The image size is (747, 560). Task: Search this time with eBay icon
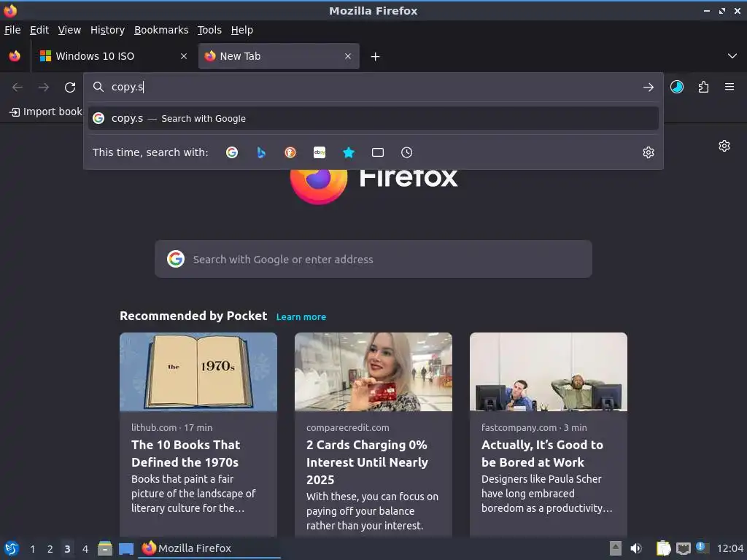pos(320,152)
